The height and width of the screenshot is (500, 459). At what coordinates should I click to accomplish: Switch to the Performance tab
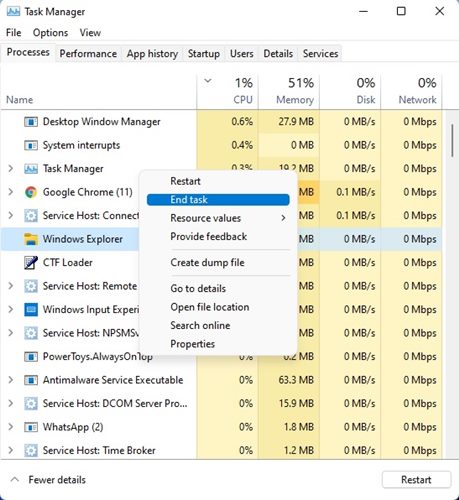[88, 54]
